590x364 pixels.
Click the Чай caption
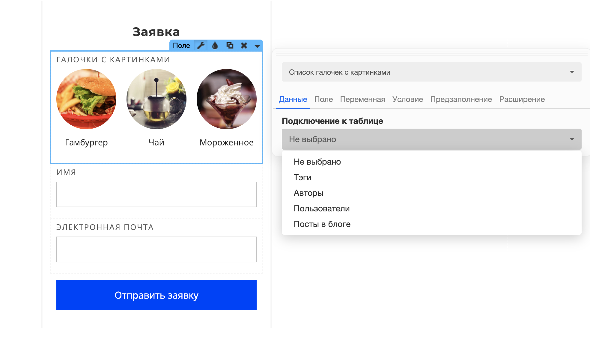(156, 142)
